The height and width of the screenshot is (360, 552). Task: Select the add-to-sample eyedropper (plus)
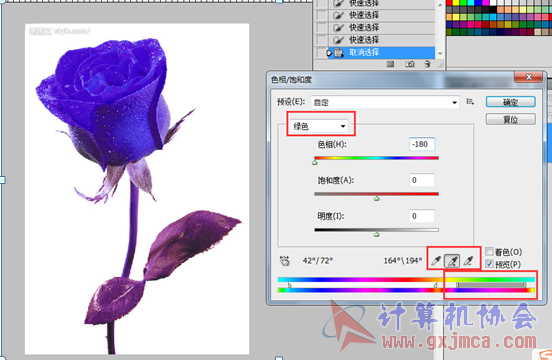(x=452, y=261)
